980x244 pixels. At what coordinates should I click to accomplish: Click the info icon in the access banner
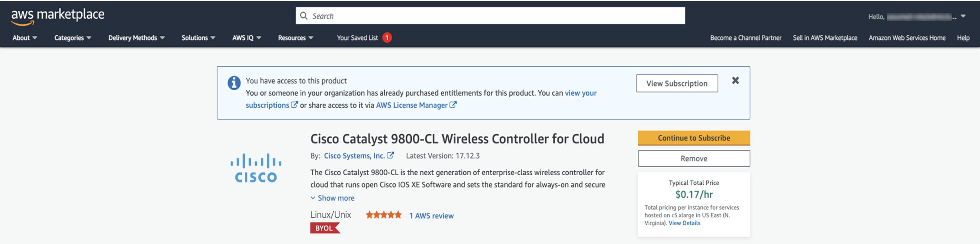click(x=234, y=83)
